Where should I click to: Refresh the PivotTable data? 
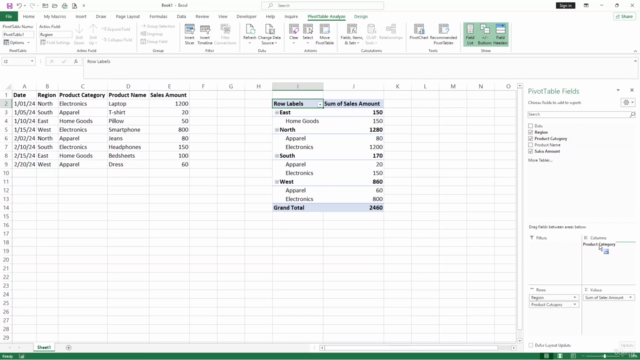tap(249, 34)
